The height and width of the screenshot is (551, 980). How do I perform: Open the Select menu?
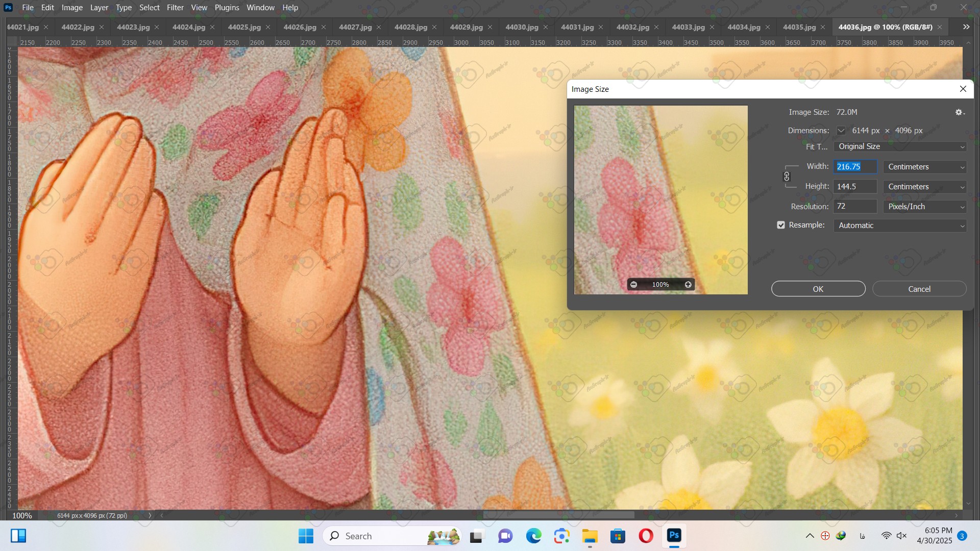(150, 8)
